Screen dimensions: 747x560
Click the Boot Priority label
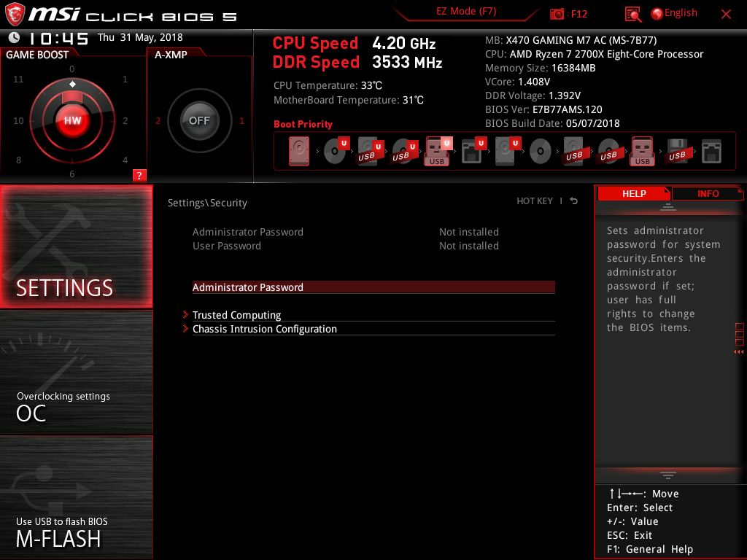tap(303, 124)
